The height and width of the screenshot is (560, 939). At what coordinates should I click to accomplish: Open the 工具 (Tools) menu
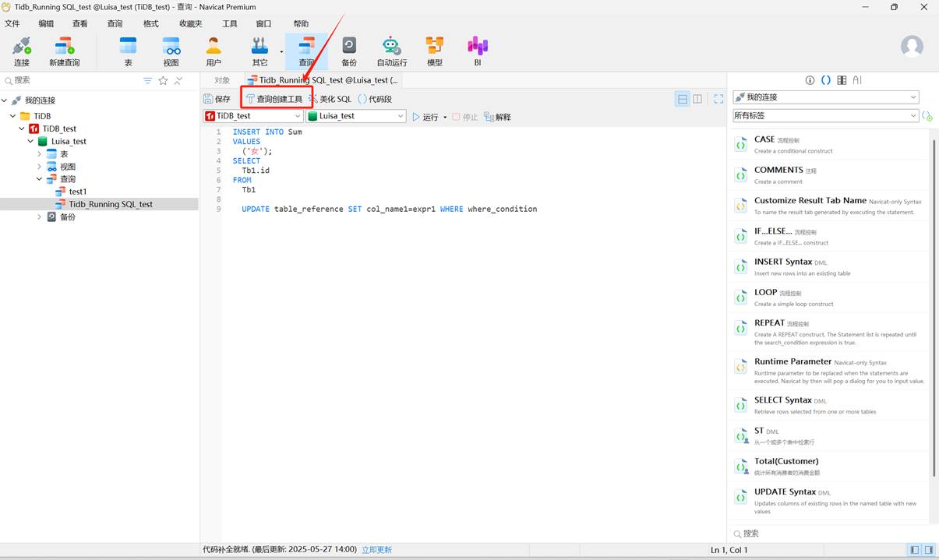pyautogui.click(x=229, y=23)
